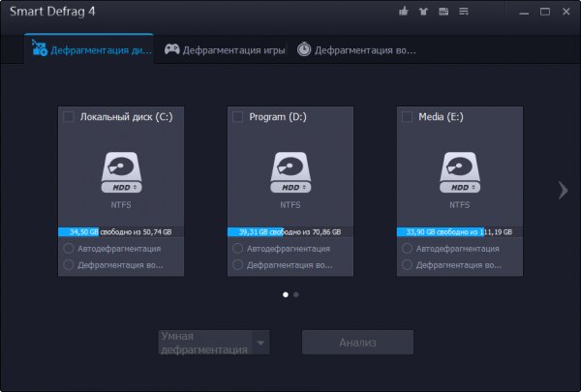Click NTFS label under Media (E:)
The image size is (581, 392).
tap(459, 205)
